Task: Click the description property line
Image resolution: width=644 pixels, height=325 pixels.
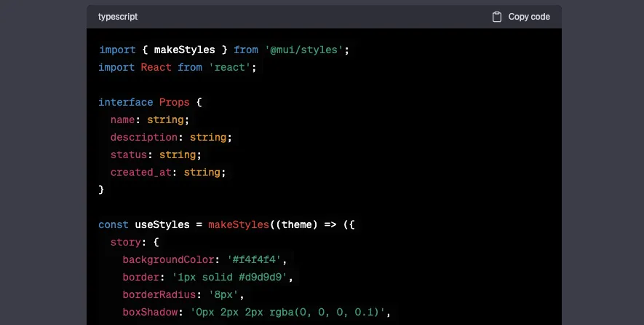Action: click(171, 137)
